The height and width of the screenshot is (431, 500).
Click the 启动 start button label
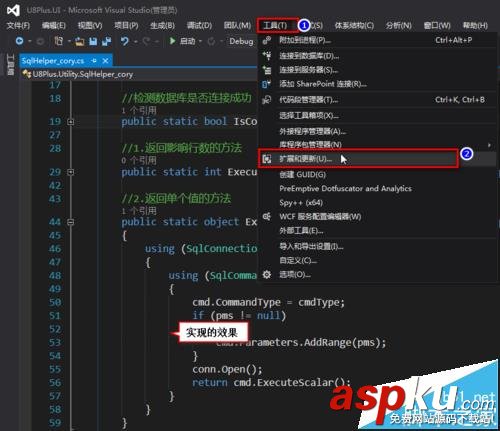point(187,41)
